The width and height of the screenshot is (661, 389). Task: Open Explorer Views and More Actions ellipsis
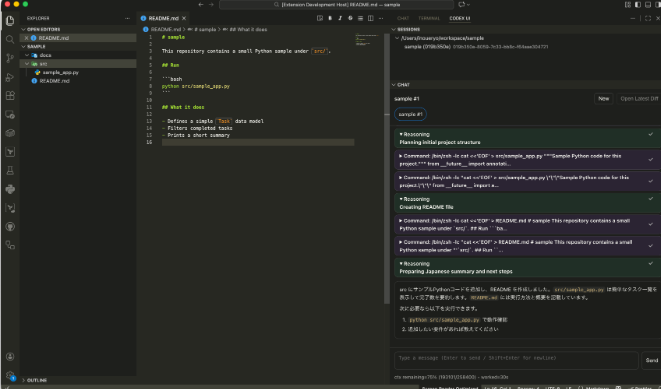tap(127, 18)
